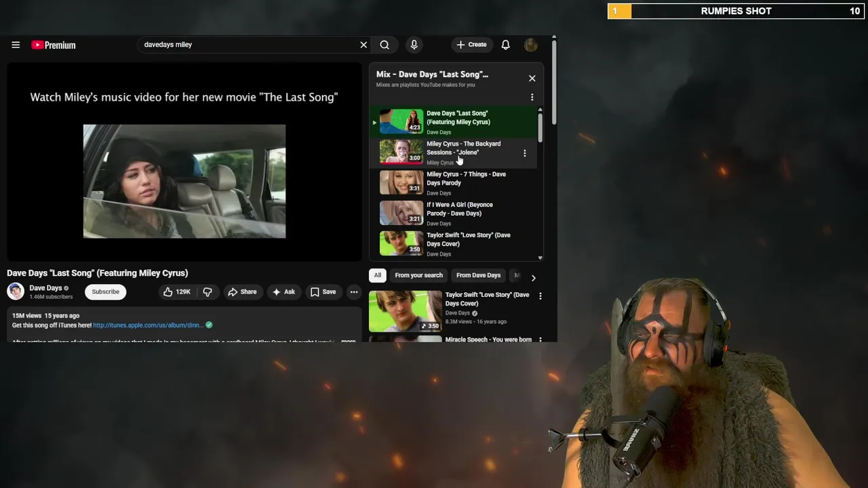Save video to a playlist

click(323, 291)
